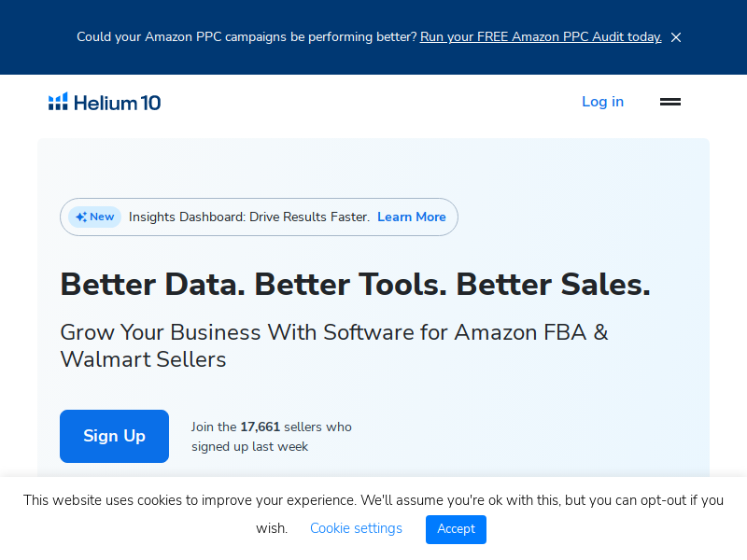Click the sparkle icon in the New badge
Screen dimensions: 747x560
[81, 217]
